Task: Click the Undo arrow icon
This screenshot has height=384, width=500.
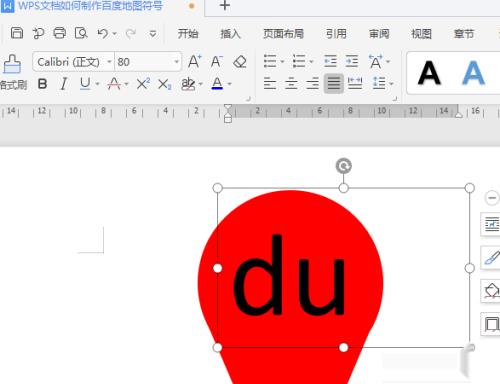Action: pos(103,33)
